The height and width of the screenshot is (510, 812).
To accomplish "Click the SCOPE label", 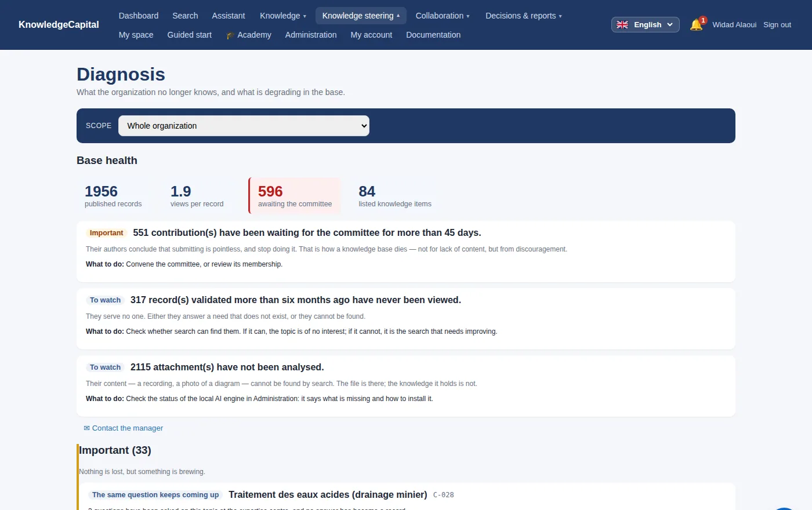I will coord(99,126).
